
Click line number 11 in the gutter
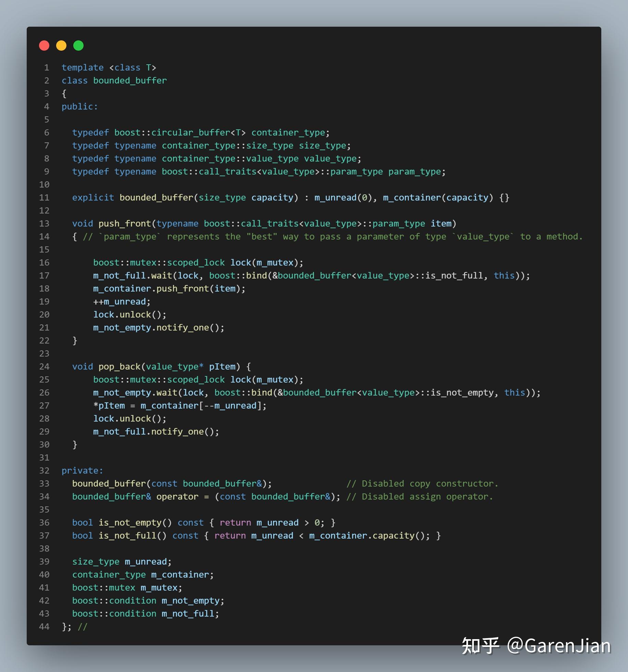click(x=44, y=197)
